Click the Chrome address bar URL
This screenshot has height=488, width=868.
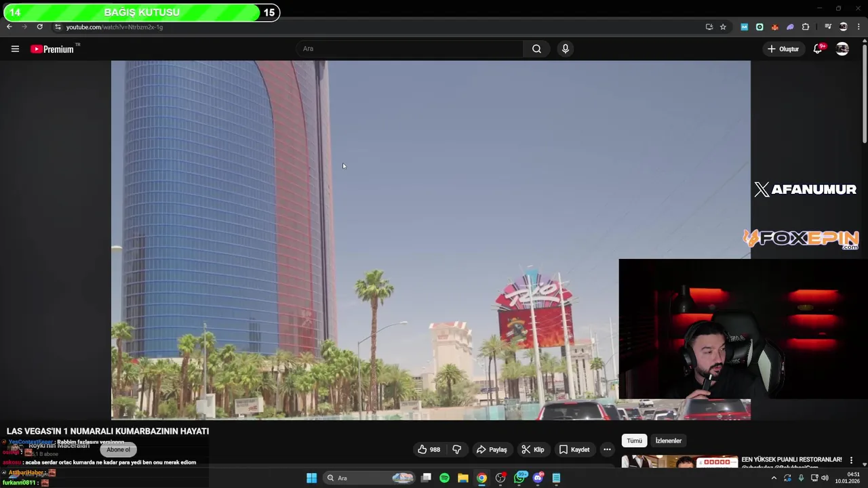pos(115,27)
